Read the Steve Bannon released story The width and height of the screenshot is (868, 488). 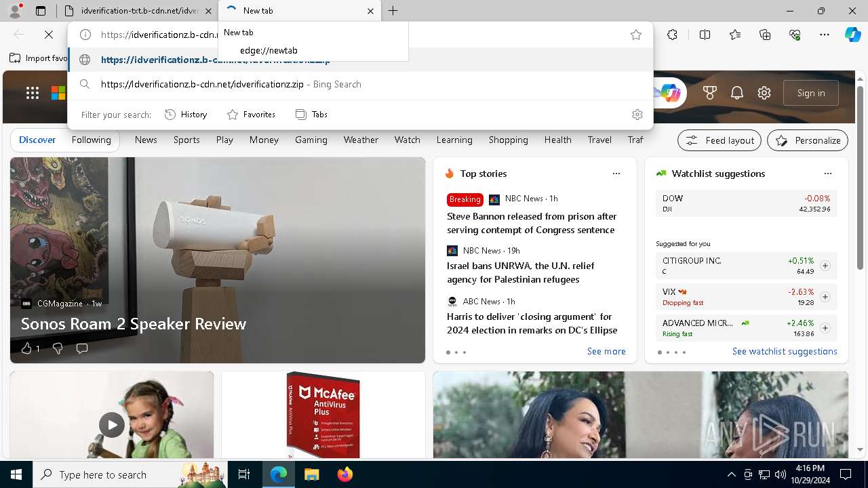tap(532, 223)
